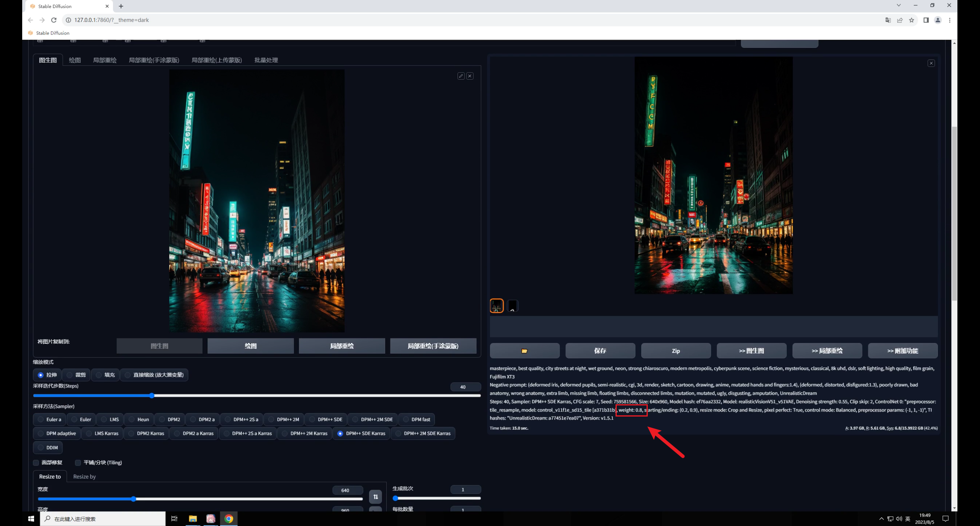Image resolution: width=980 pixels, height=526 pixels.
Task: Click the pencil edit icon on input image
Action: coord(461,76)
